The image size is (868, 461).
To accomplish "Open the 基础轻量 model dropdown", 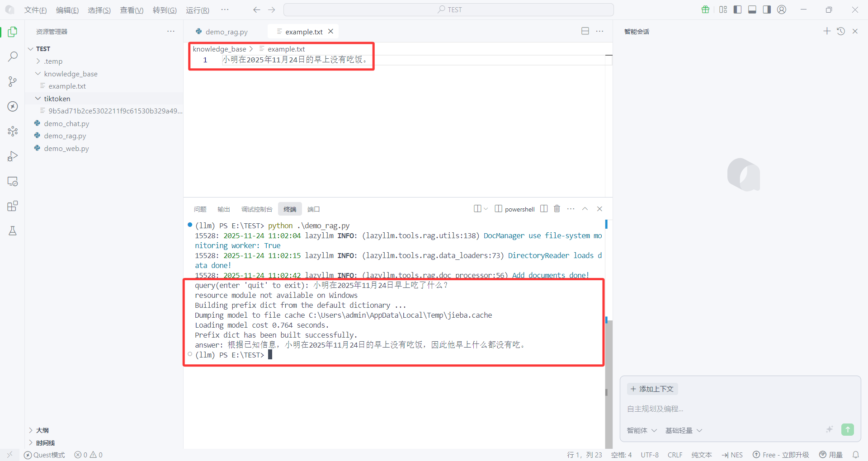I will [684, 430].
